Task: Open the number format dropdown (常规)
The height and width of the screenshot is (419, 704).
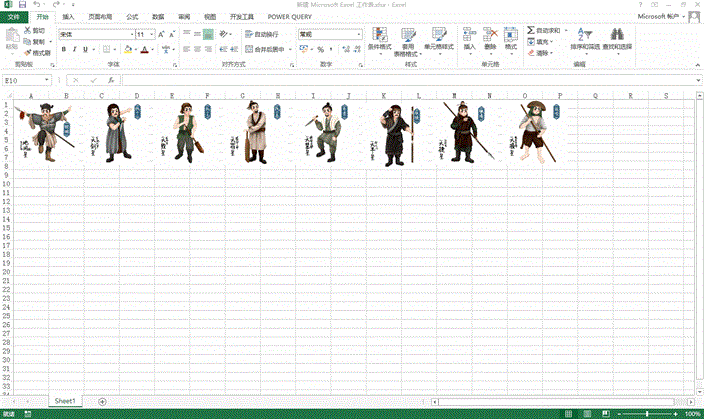Action: (358, 33)
